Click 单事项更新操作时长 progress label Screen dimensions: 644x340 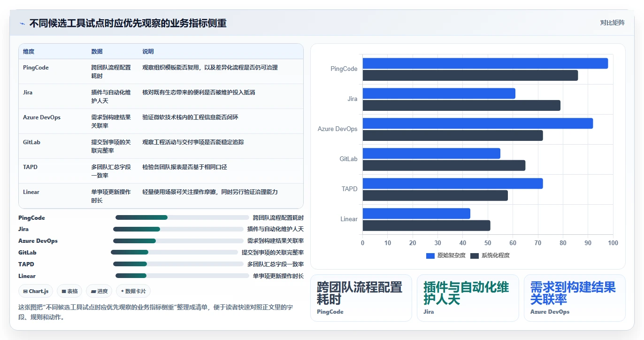click(x=278, y=276)
